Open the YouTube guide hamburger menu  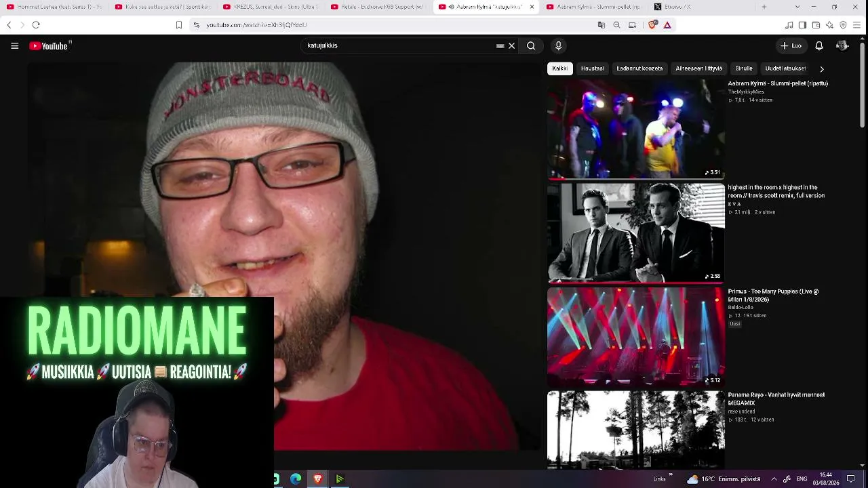coord(14,46)
